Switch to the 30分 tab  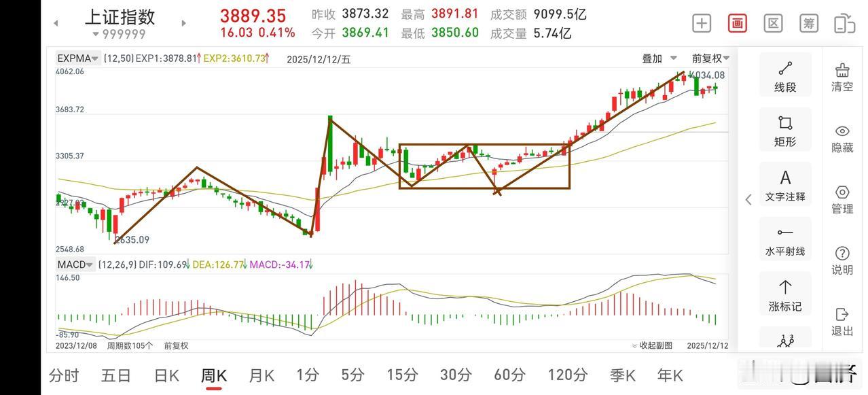[456, 375]
